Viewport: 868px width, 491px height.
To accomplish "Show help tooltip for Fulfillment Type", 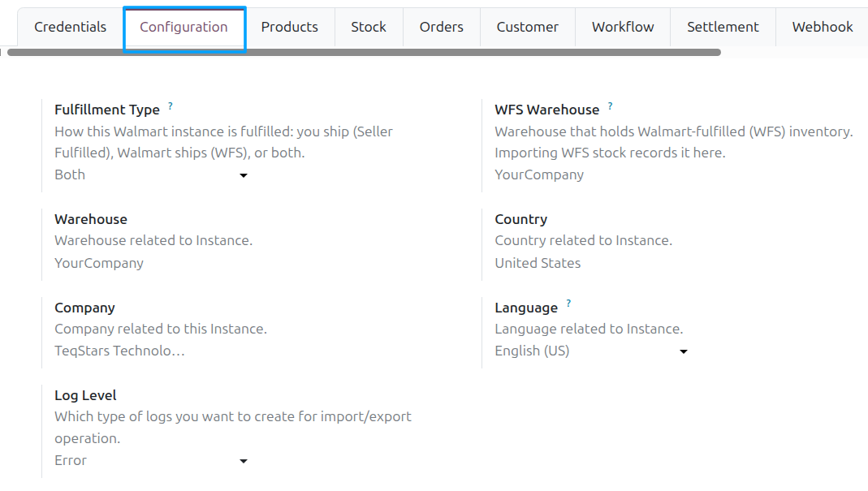I will [171, 106].
